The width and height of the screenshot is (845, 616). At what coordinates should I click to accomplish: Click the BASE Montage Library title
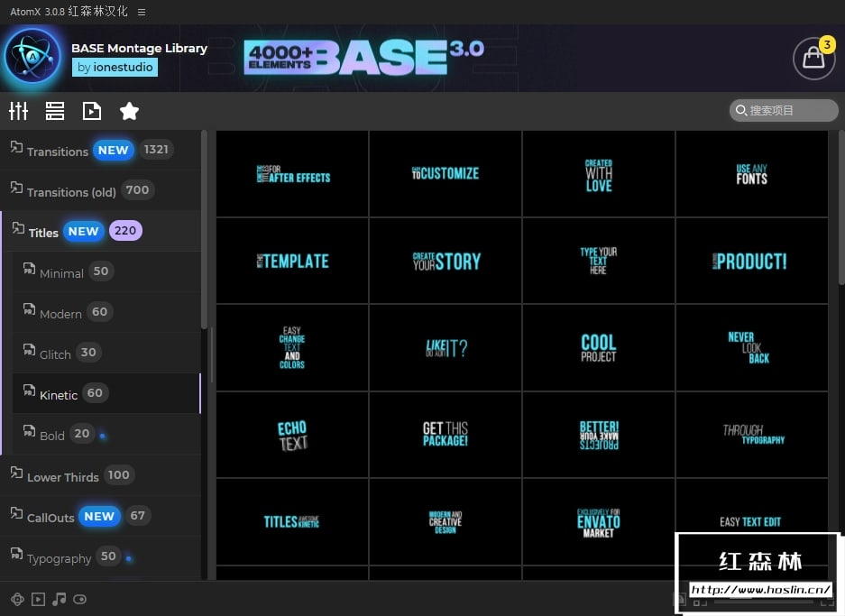(x=140, y=48)
